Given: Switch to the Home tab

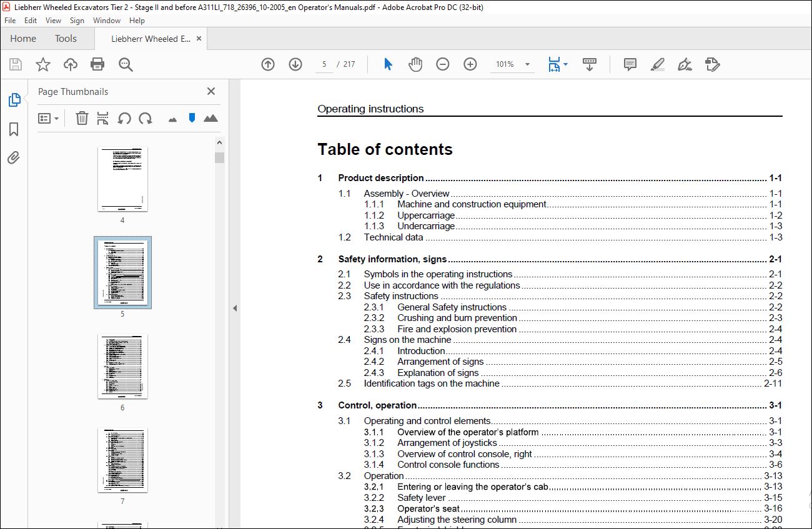Looking at the screenshot, I should point(23,39).
